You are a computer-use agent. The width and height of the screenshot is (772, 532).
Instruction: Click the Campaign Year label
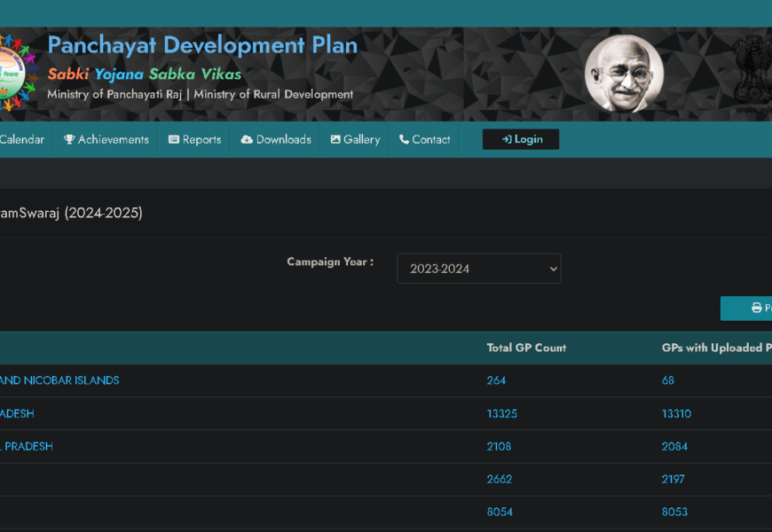point(330,262)
